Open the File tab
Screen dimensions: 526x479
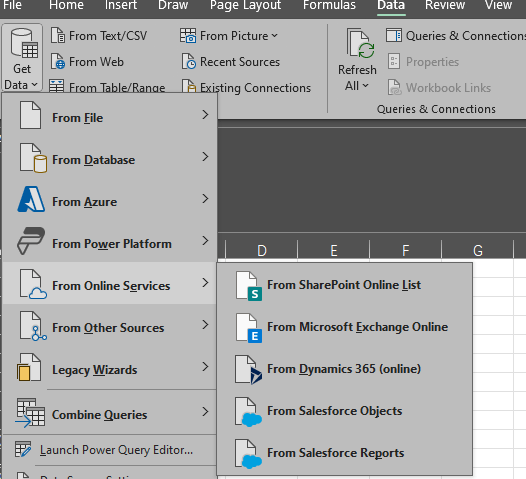(x=12, y=5)
